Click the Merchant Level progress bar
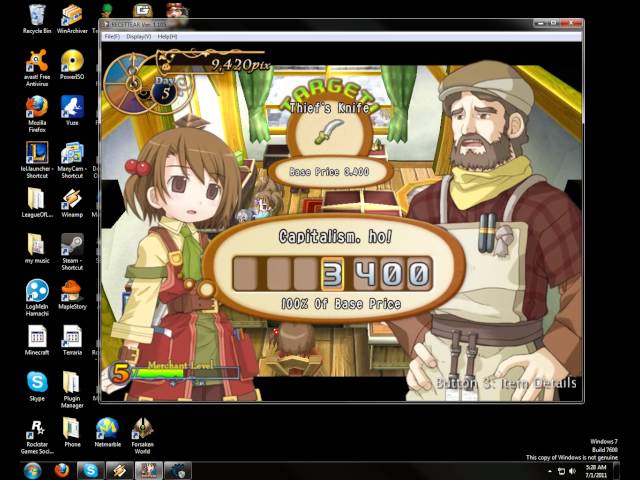Viewport: 640px width, 480px height. [x=185, y=373]
